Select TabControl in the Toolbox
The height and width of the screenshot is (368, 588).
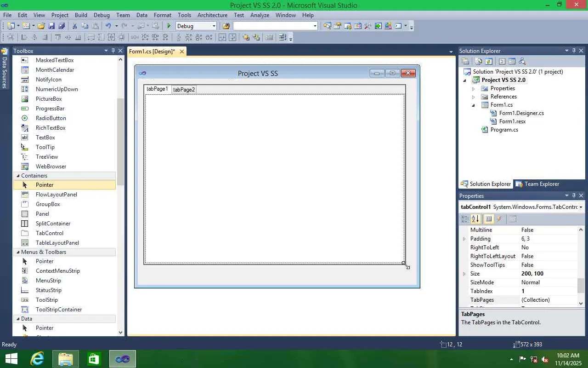[x=50, y=233]
